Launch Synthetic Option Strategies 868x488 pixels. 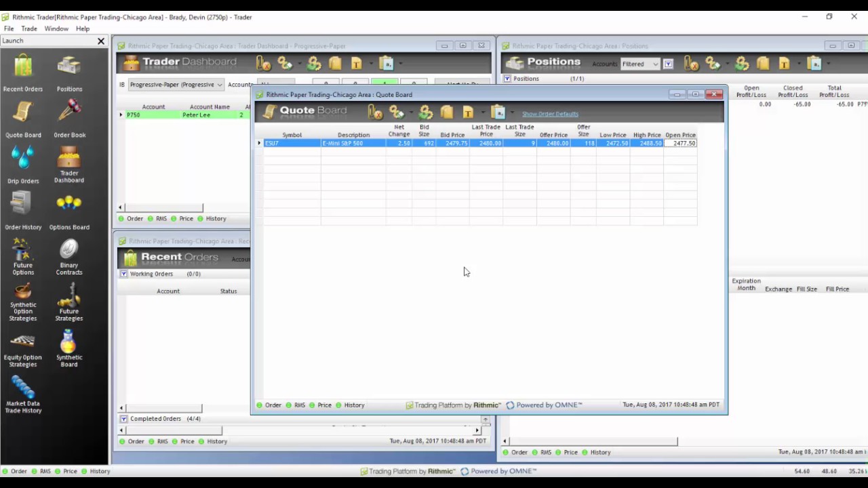23,302
